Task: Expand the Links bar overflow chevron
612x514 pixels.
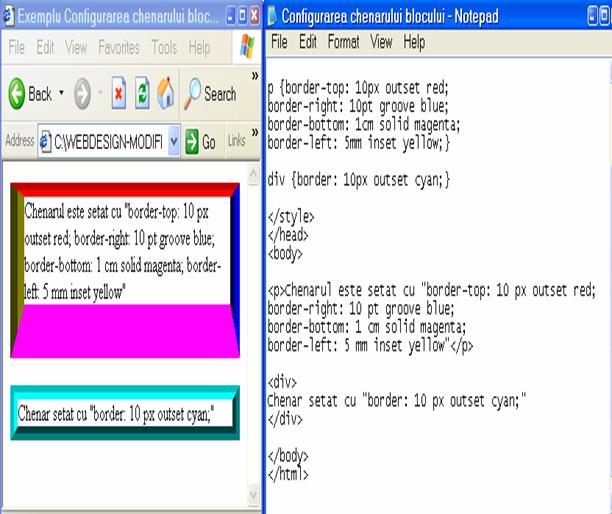Action: tap(255, 132)
